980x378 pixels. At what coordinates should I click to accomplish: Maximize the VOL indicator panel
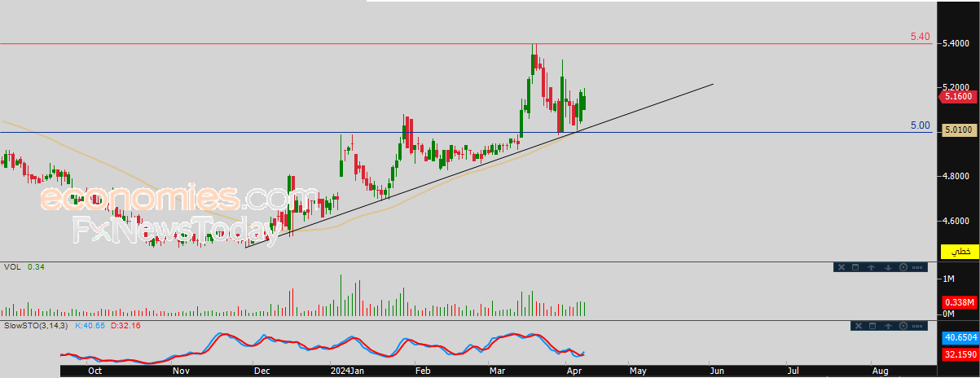pyautogui.click(x=855, y=267)
